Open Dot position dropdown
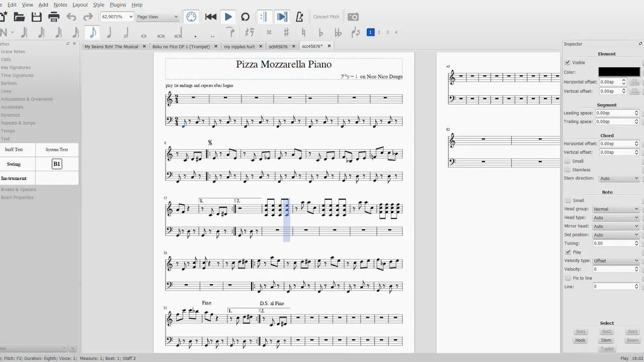The image size is (644, 362). click(615, 235)
